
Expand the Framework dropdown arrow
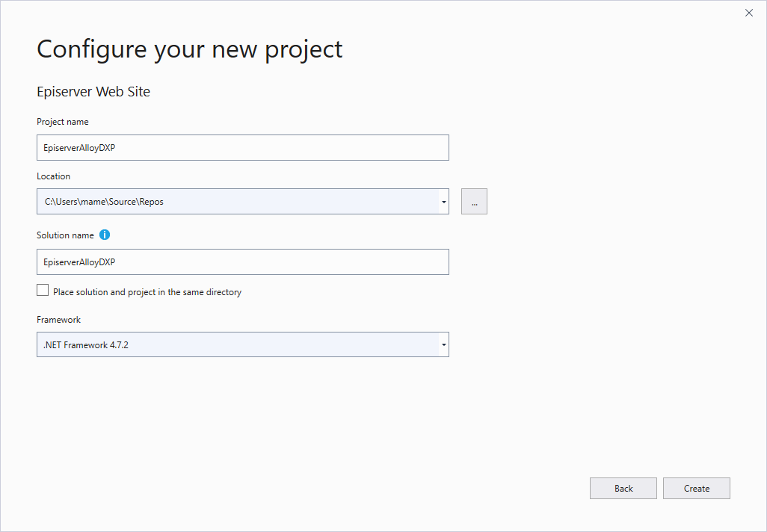click(443, 345)
